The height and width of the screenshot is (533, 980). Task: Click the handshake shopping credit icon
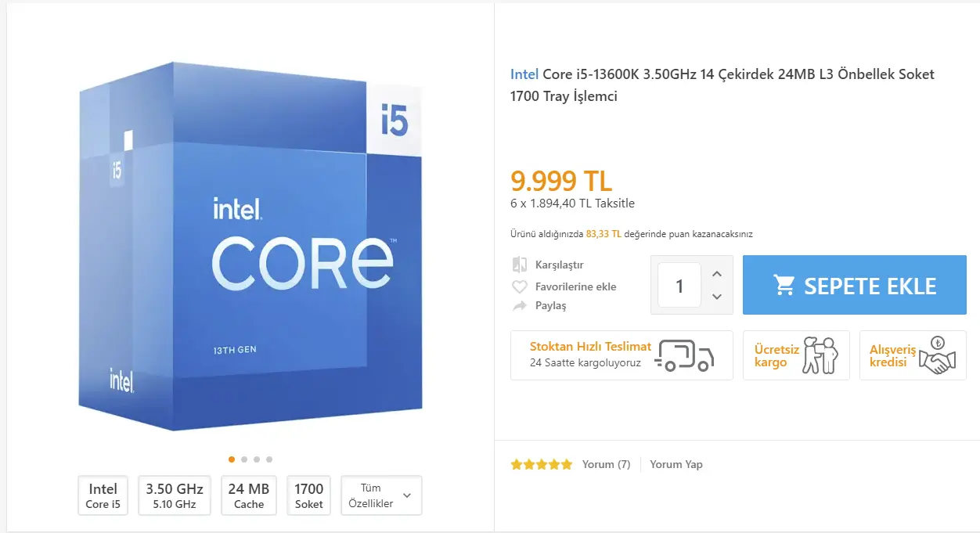(x=937, y=355)
